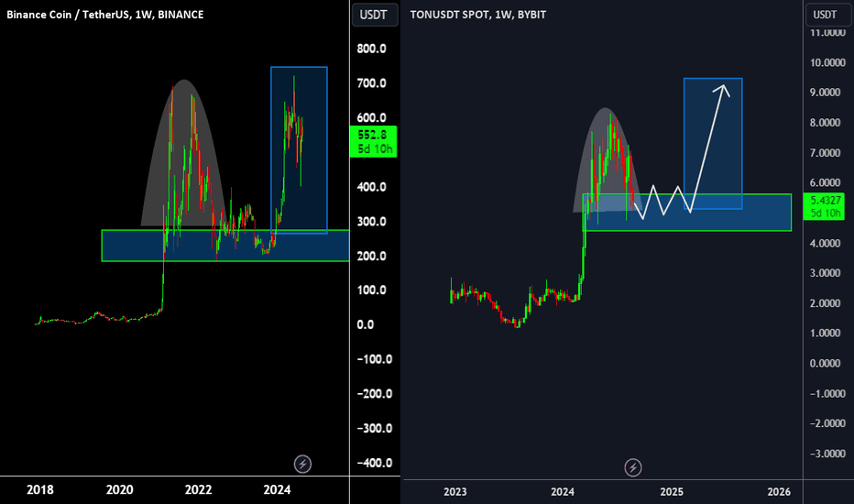
Task: Click the 9.0000 price level on the TON axis
Action: pos(825,93)
